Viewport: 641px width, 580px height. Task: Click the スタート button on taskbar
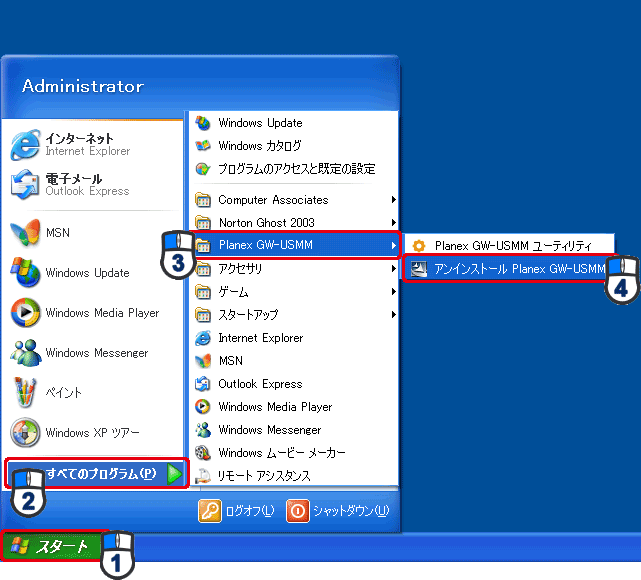point(51,546)
